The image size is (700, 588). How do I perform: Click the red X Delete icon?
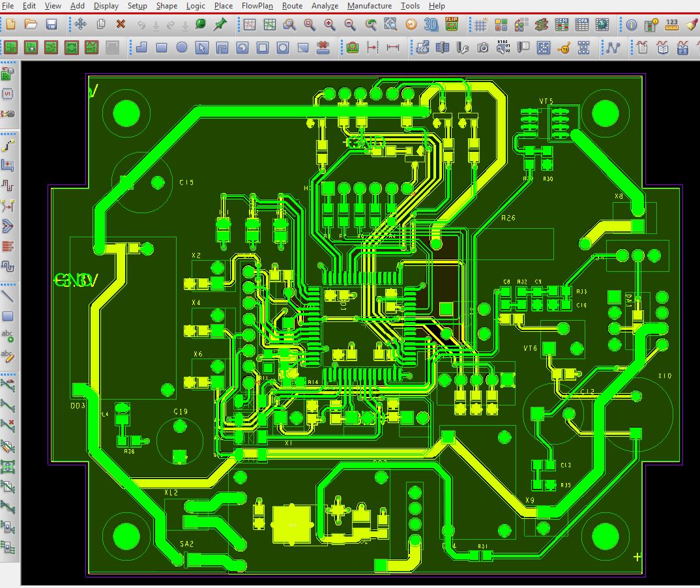click(x=121, y=24)
